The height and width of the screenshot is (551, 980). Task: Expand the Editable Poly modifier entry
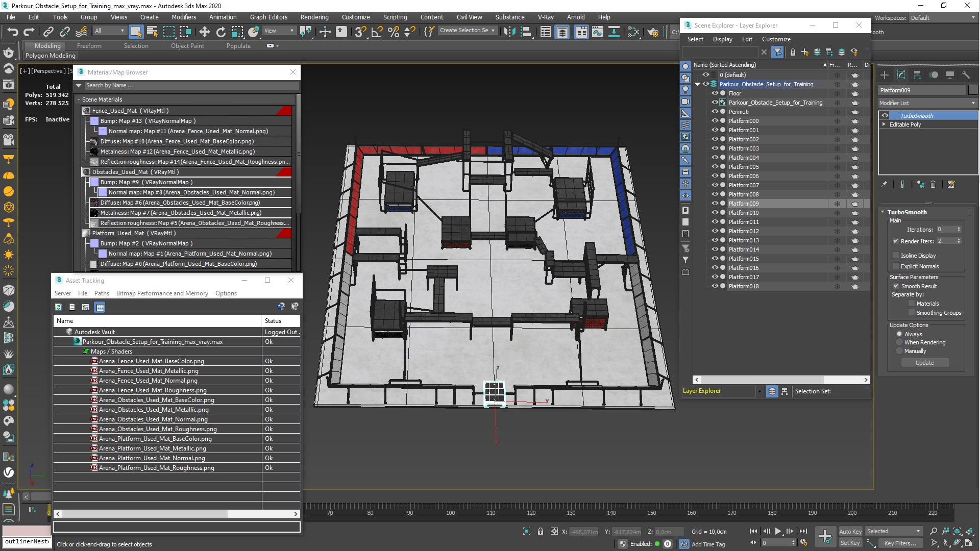click(x=884, y=124)
